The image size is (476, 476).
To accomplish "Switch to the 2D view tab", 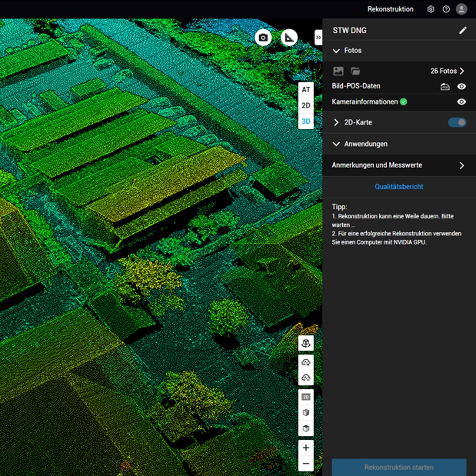I will (x=306, y=106).
